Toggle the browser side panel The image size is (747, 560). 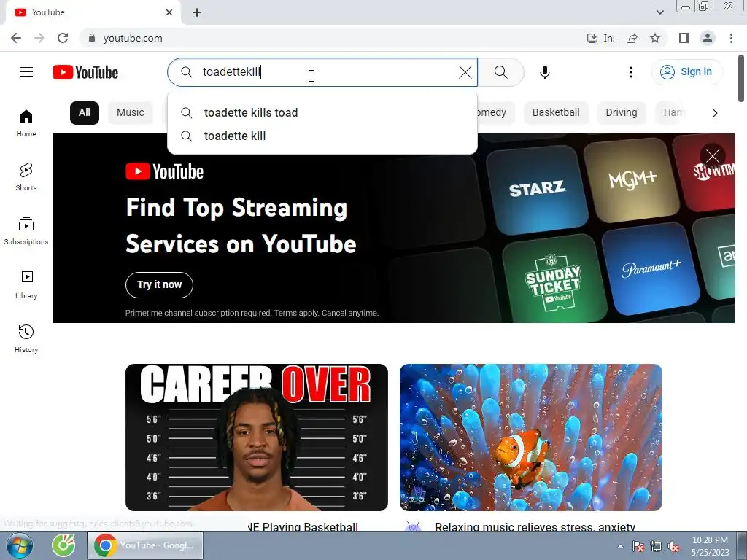684,38
